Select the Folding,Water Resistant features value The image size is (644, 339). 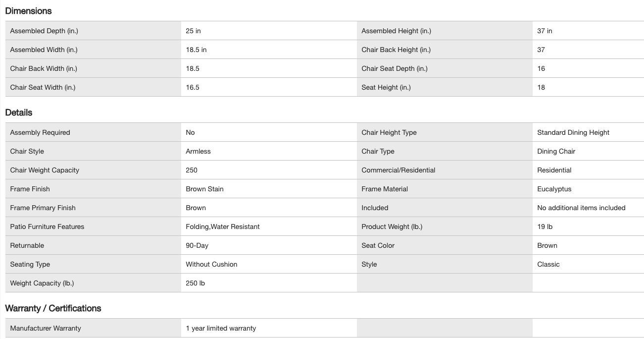click(222, 226)
